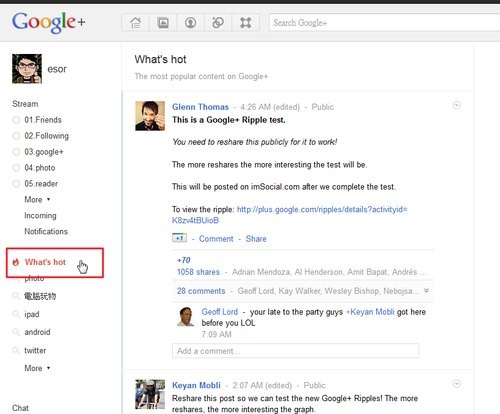Image resolution: width=500 pixels, height=414 pixels.
Task: Click esor profile avatar
Action: 27,69
